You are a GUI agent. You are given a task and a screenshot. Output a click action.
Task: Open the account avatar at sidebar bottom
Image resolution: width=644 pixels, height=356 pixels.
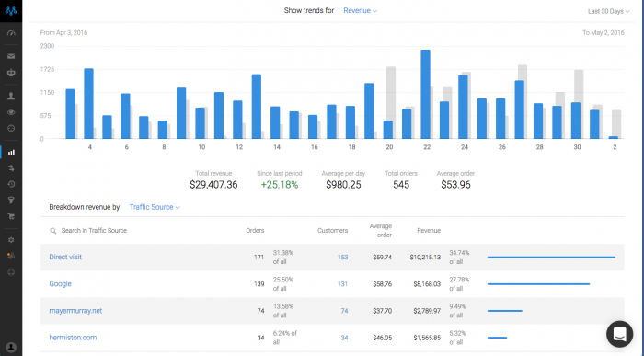(11, 347)
